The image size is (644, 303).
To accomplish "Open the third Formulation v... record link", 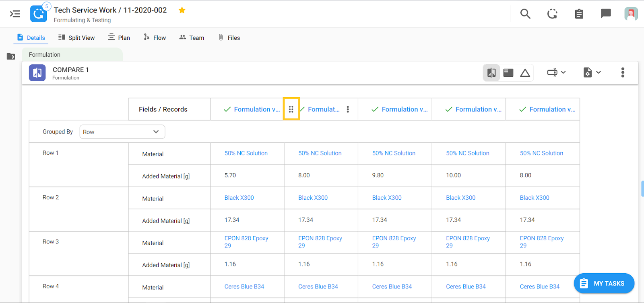I will 405,109.
